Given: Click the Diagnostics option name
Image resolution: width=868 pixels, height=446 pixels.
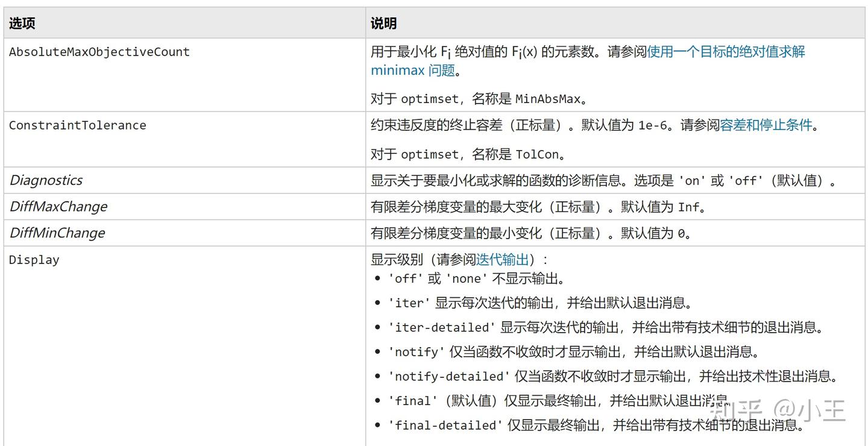Looking at the screenshot, I should (46, 180).
